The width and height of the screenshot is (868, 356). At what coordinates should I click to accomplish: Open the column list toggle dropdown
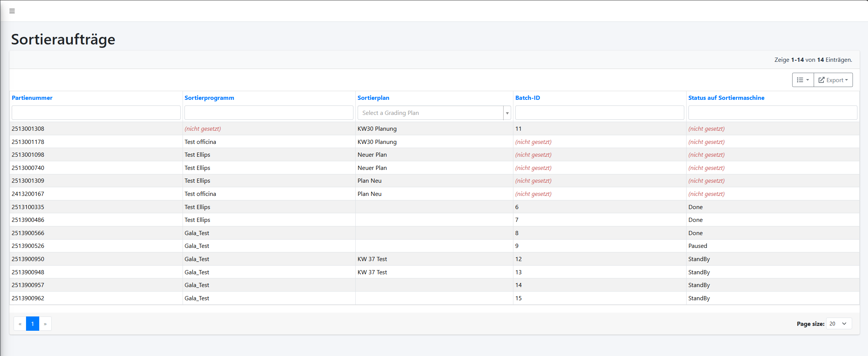803,80
